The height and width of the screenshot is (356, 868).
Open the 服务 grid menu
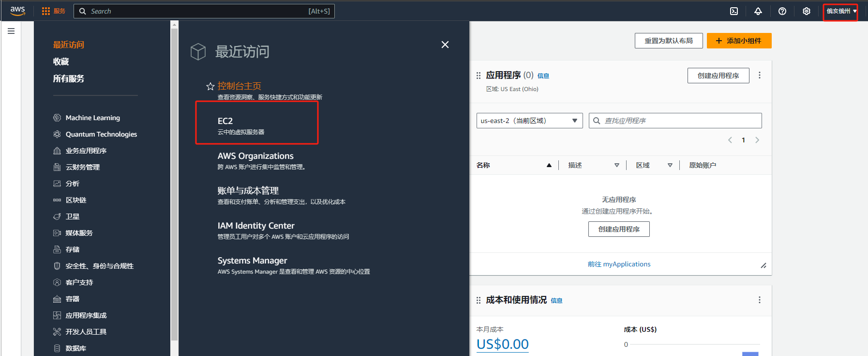[x=53, y=11]
